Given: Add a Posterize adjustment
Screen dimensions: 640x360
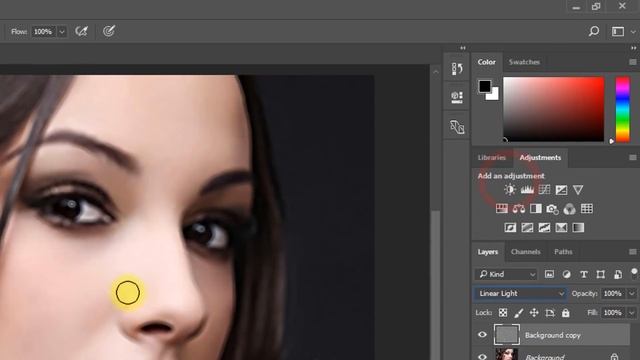Looking at the screenshot, I should (x=527, y=228).
